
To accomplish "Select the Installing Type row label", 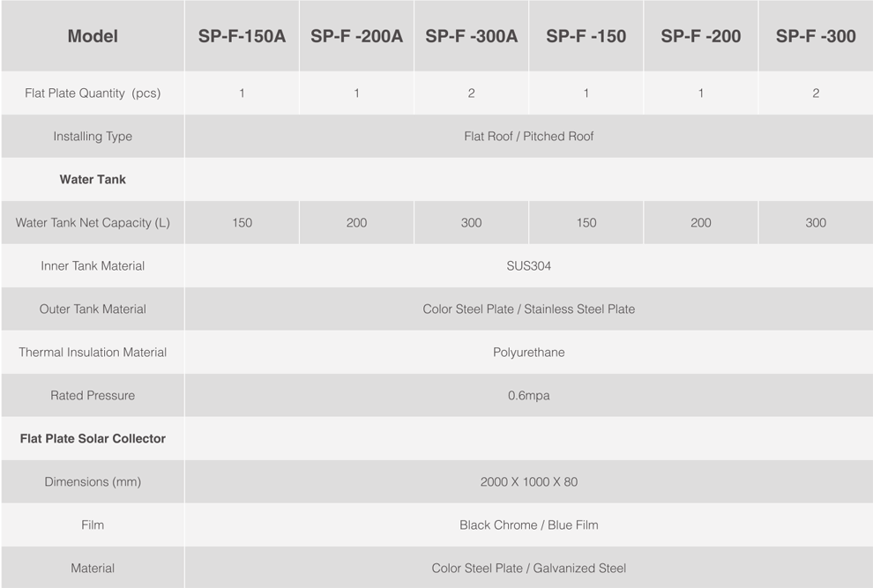I will click(x=93, y=137).
